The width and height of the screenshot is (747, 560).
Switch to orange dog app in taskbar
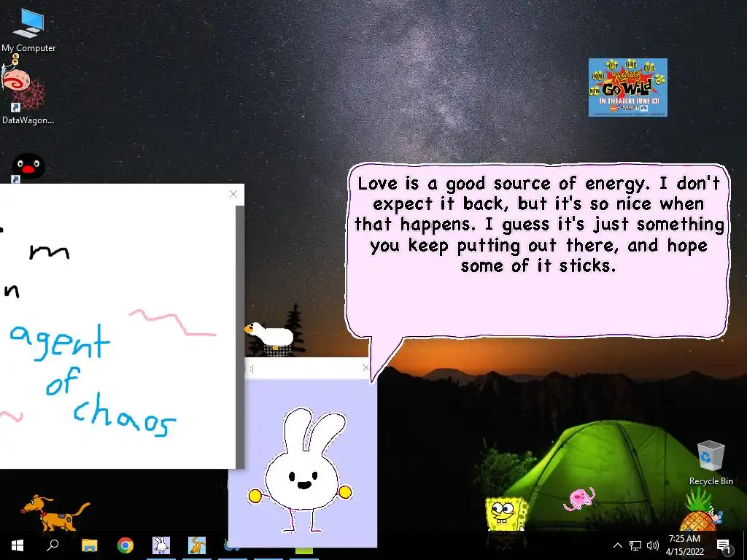(197, 545)
